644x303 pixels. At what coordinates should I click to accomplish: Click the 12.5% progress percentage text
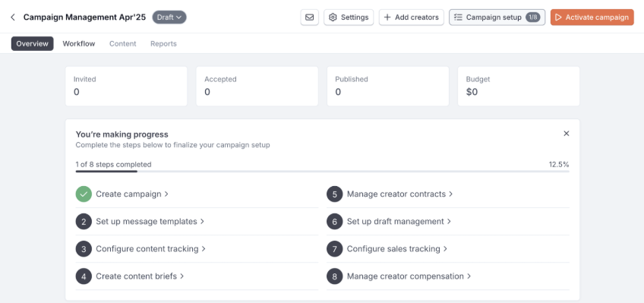(559, 165)
